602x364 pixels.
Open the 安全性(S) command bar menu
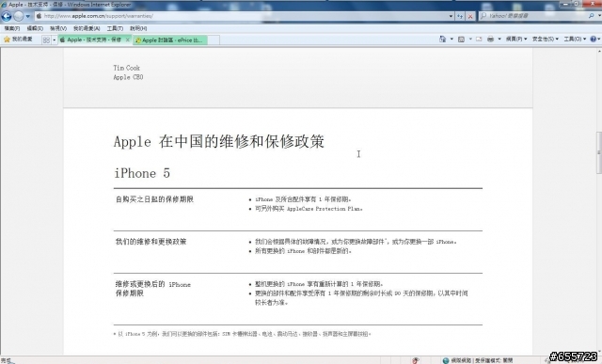[545, 40]
